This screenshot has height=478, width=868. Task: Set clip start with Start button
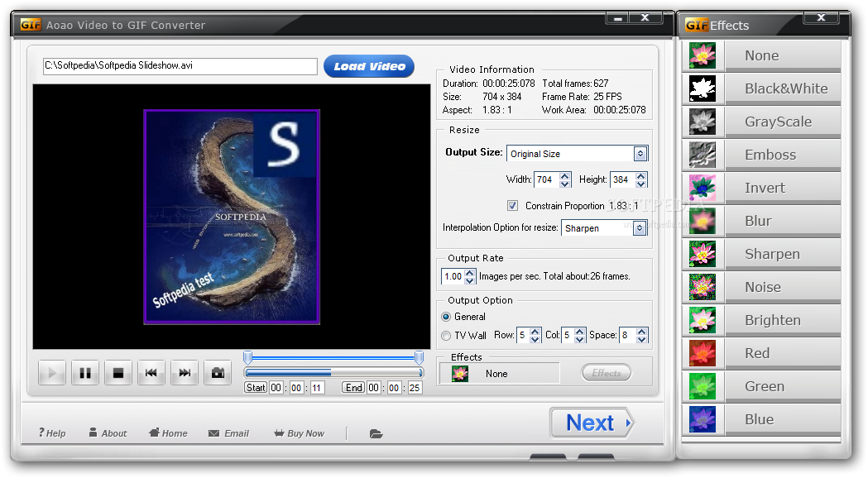(x=256, y=388)
